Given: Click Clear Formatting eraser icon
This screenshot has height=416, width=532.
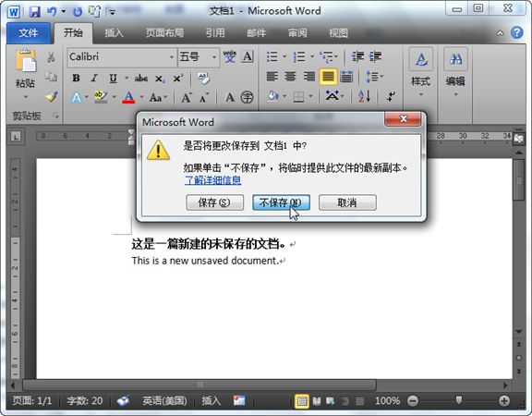Looking at the screenshot, I should [x=203, y=78].
